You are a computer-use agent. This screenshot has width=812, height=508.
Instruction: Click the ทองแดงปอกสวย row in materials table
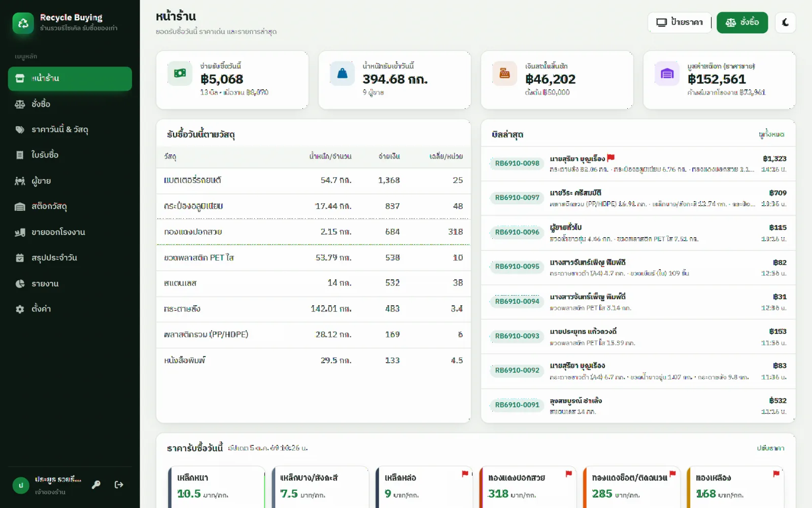coord(313,232)
